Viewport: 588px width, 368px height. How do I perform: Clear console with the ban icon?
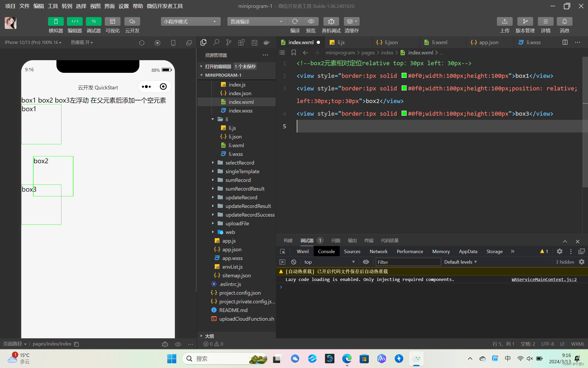pyautogui.click(x=294, y=262)
